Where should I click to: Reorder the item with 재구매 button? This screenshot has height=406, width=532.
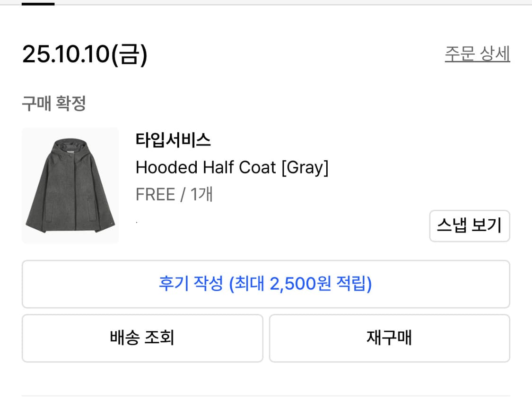pos(389,338)
